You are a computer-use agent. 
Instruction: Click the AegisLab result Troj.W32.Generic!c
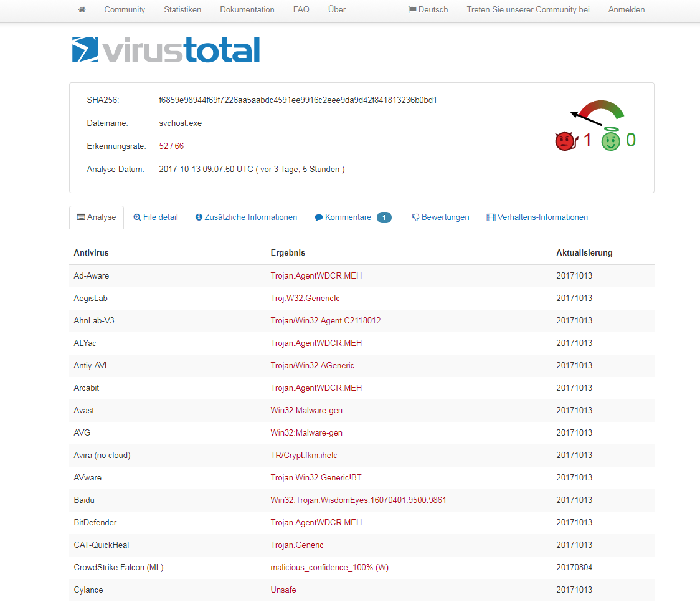tap(305, 298)
